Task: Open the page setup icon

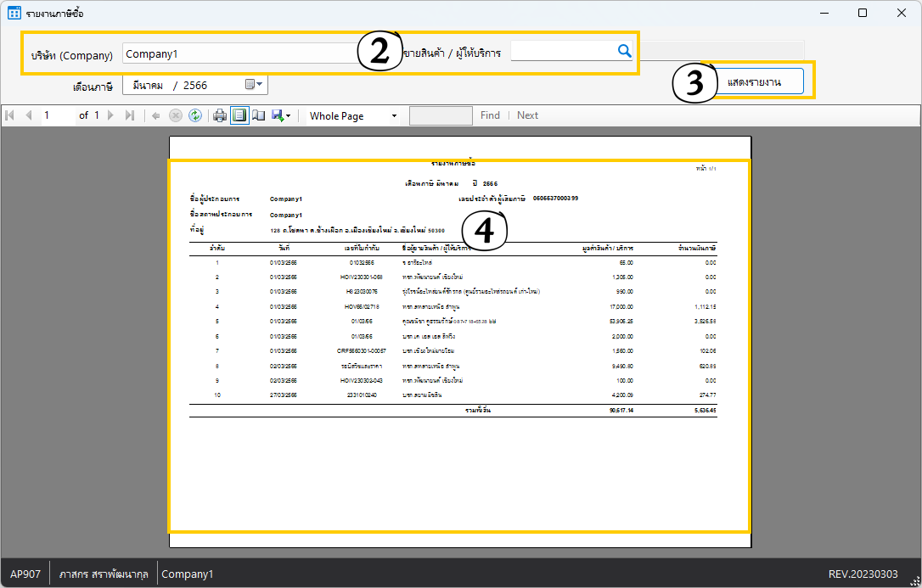Action: [259, 115]
